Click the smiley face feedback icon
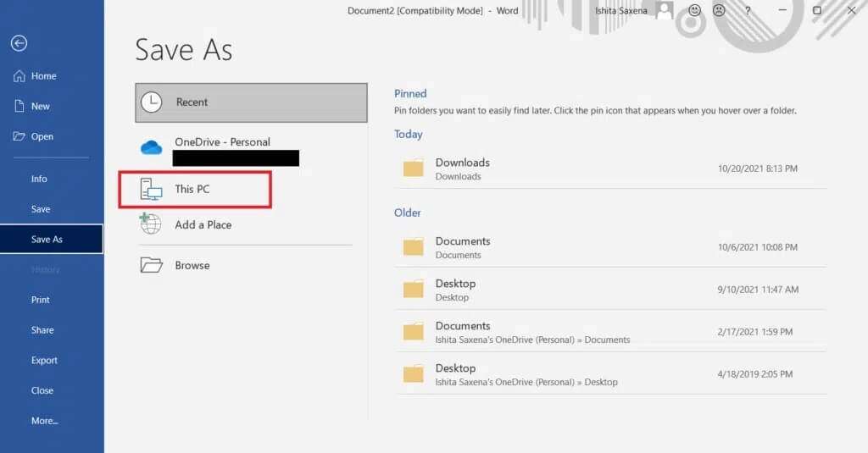 click(x=694, y=10)
